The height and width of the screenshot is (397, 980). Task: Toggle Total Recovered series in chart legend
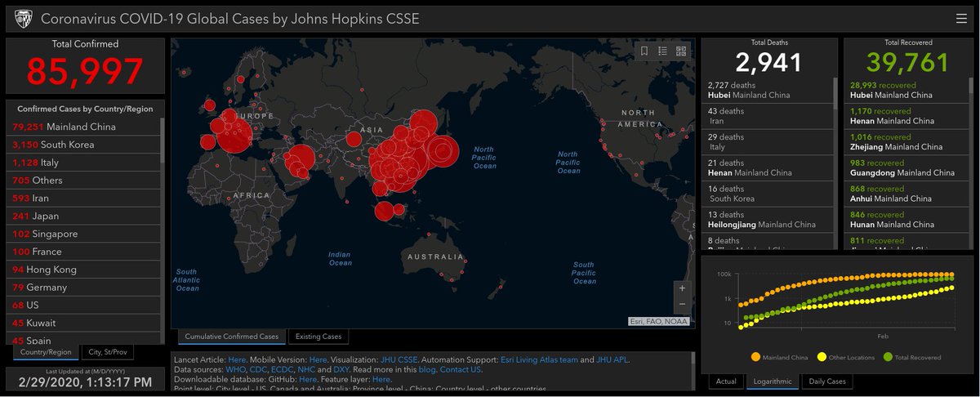(x=911, y=357)
